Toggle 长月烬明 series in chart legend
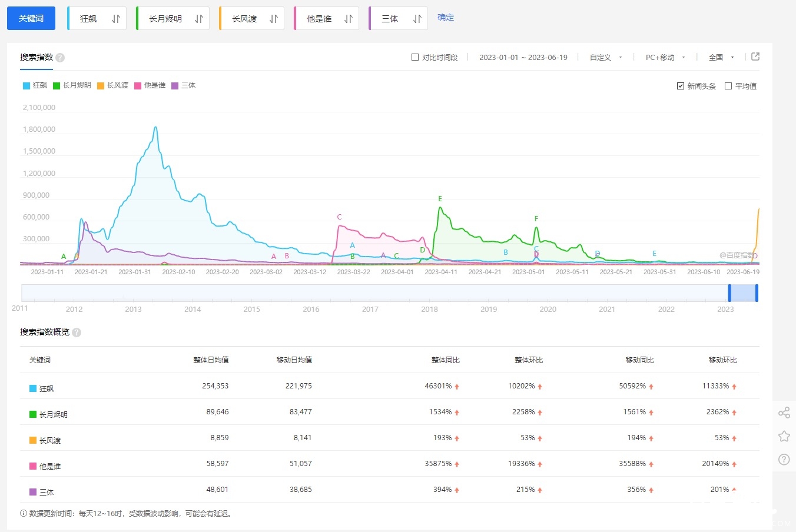 72,85
